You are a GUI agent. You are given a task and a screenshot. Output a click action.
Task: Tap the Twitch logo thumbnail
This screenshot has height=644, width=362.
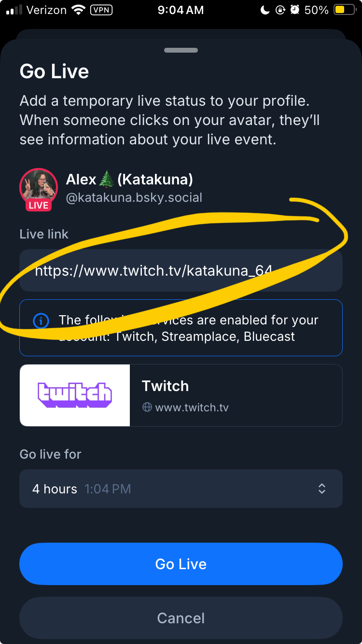click(x=75, y=395)
